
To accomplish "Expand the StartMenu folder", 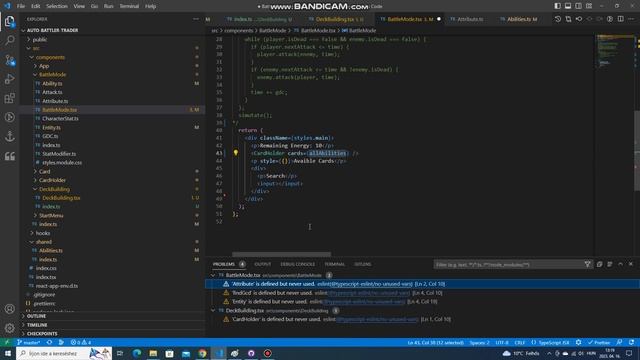I will [51, 216].
